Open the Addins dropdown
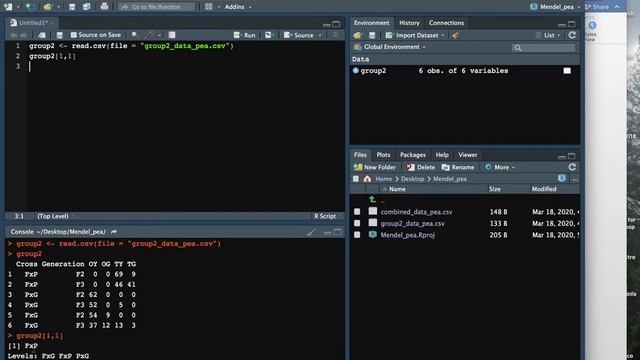Viewport: 640px width, 360px height. tap(238, 7)
